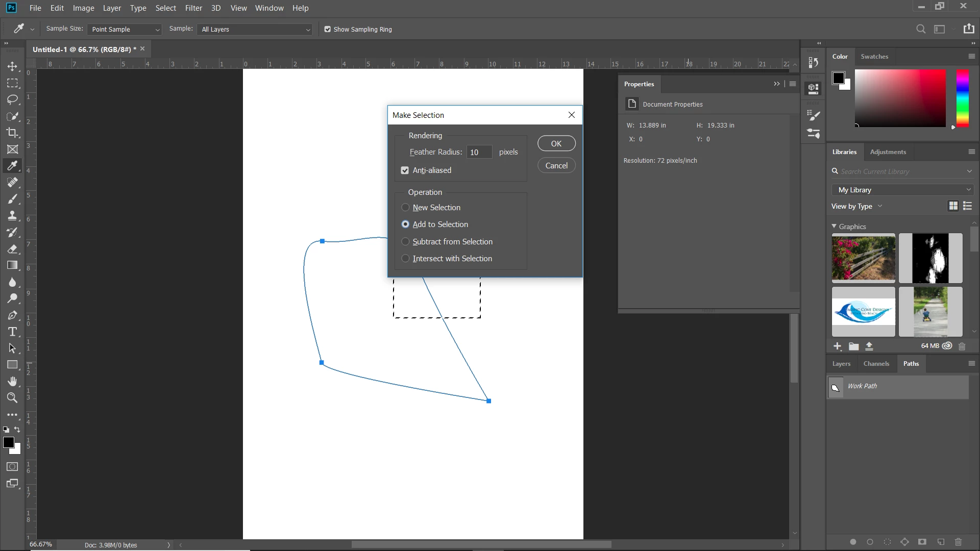Switch to the Channels tab

click(876, 364)
